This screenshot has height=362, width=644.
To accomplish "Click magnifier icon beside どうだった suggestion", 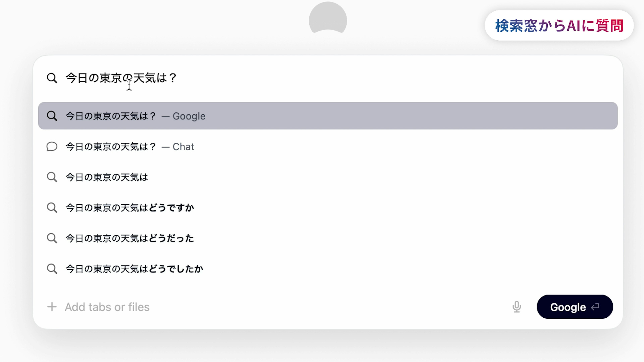I will point(52,238).
